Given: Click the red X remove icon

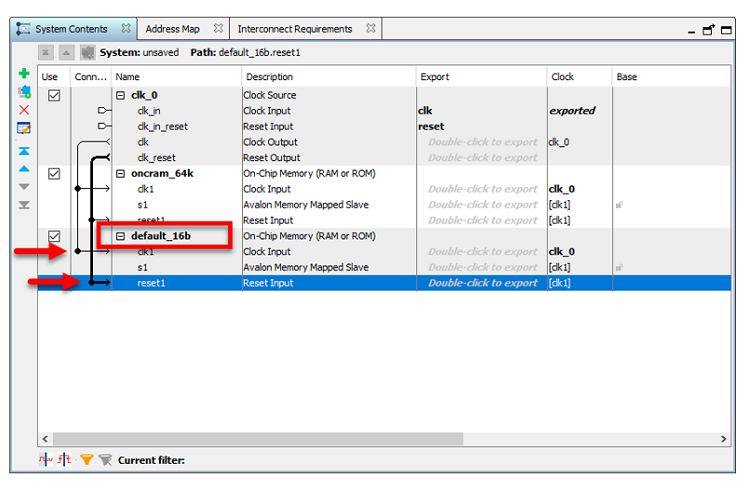Looking at the screenshot, I should tap(24, 110).
